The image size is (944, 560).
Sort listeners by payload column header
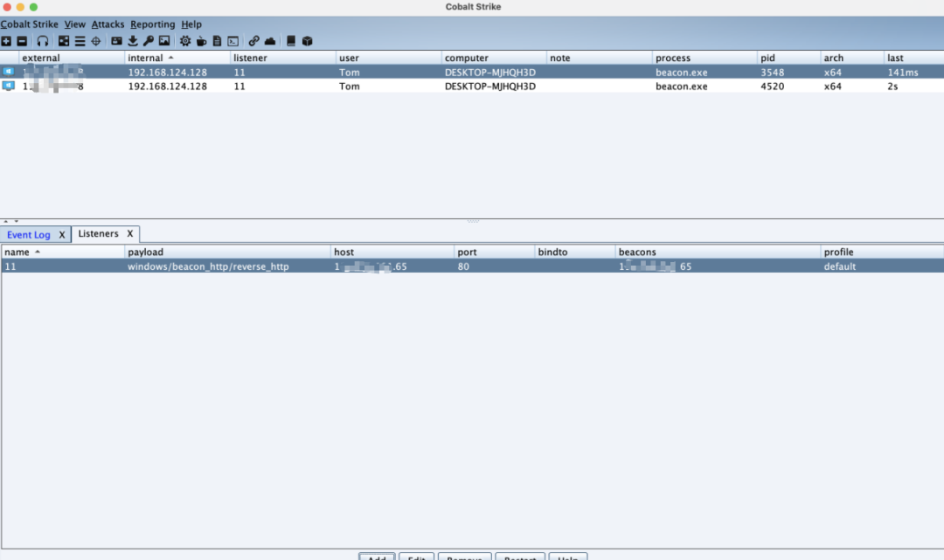[227, 252]
